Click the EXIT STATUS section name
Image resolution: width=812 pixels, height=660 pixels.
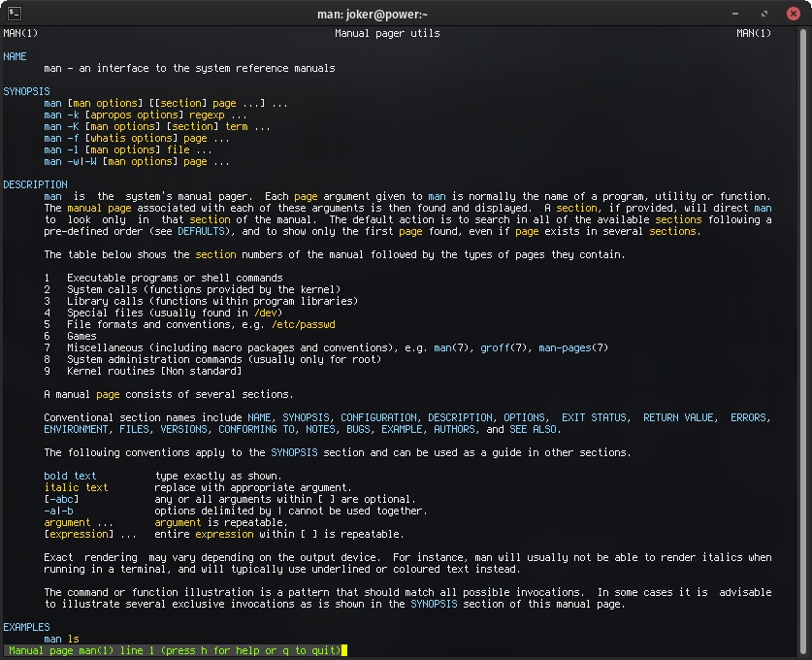click(x=594, y=418)
